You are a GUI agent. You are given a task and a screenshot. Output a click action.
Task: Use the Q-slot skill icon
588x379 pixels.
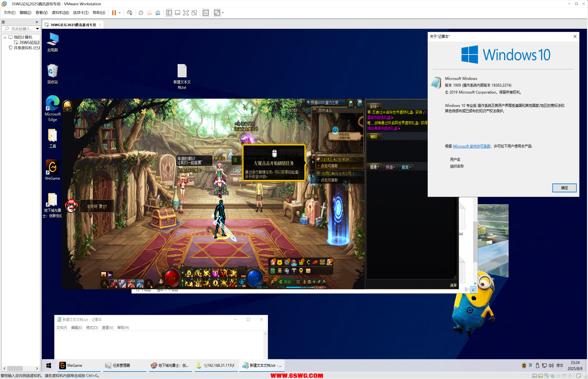pos(189,273)
